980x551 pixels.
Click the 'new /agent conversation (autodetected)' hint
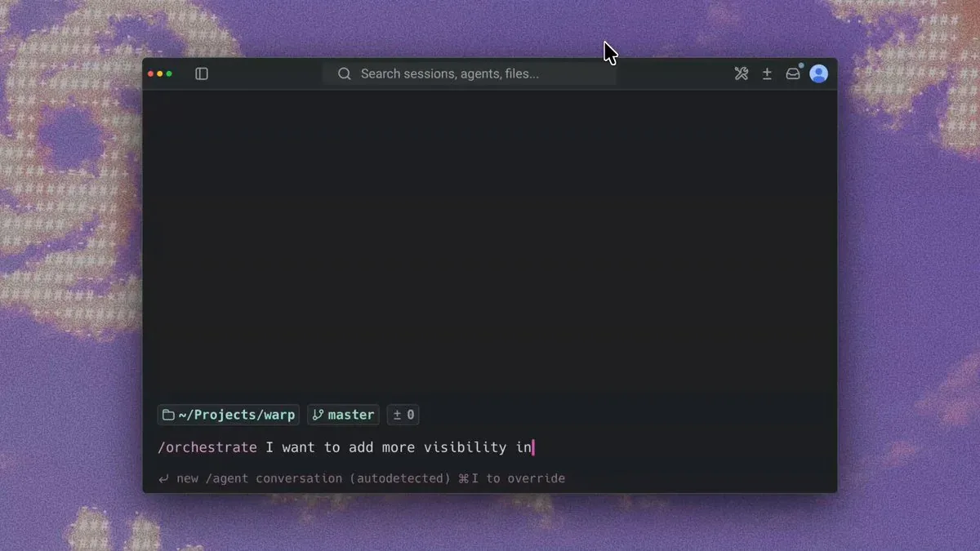pyautogui.click(x=314, y=478)
